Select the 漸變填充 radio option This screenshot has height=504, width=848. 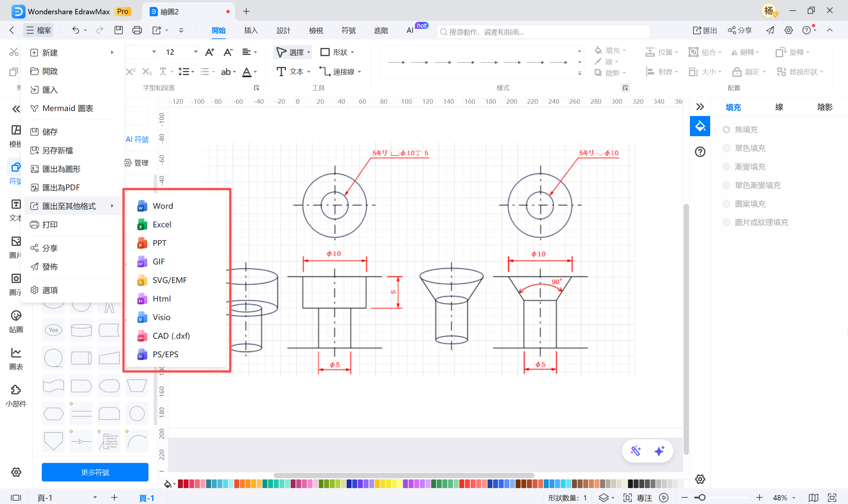tap(726, 167)
